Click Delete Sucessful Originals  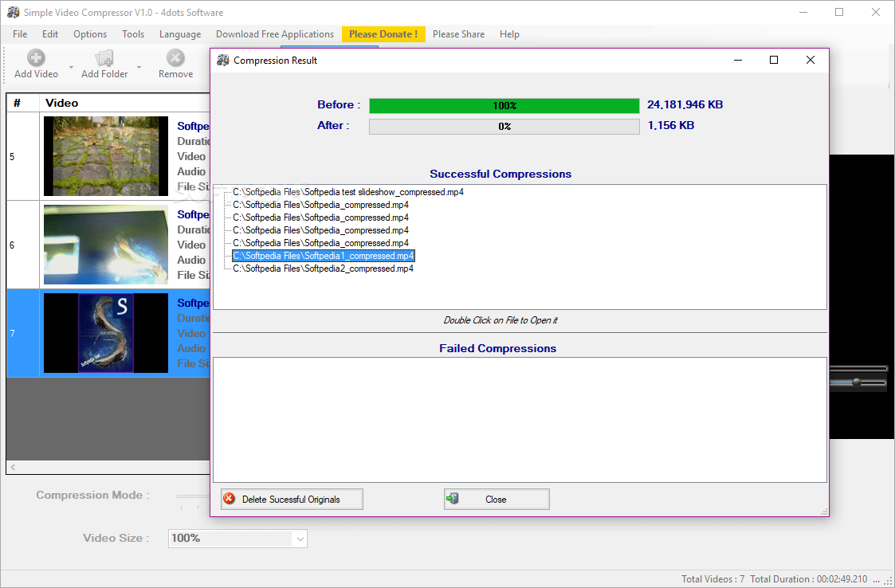pyautogui.click(x=292, y=499)
